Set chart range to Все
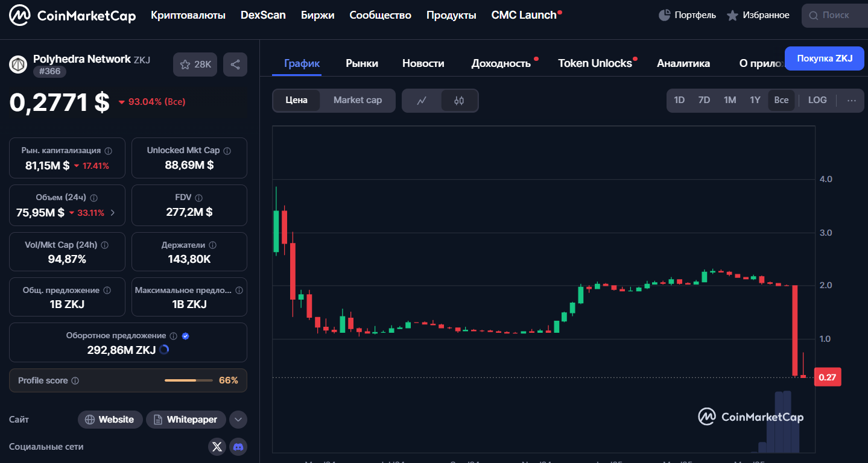The width and height of the screenshot is (868, 463). pos(781,100)
